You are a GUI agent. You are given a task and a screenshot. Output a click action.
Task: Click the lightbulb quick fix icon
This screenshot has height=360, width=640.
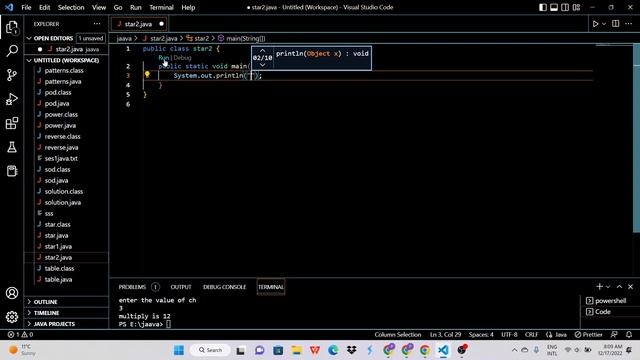click(x=147, y=74)
